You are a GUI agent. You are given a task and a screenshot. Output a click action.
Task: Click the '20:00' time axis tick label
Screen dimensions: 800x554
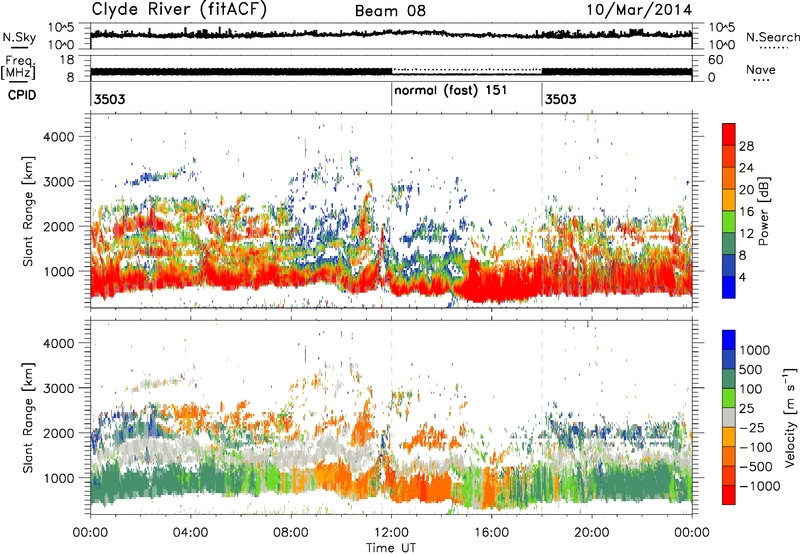tap(592, 533)
